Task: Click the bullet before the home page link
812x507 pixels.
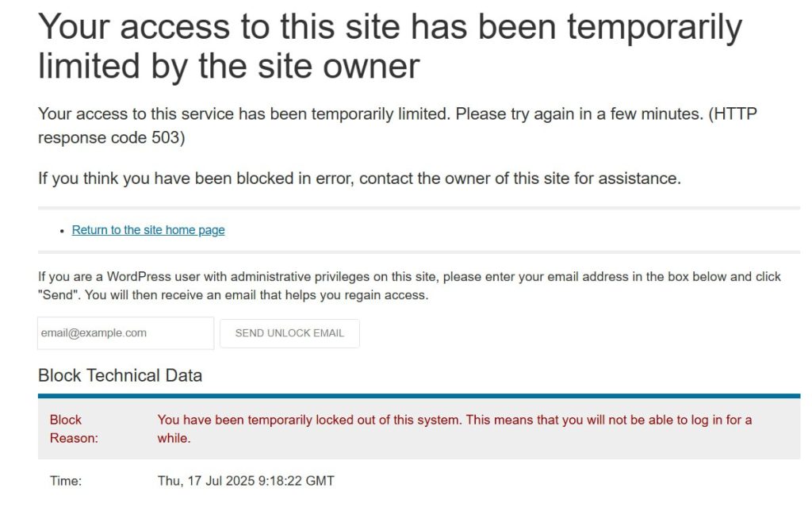Action: [62, 231]
